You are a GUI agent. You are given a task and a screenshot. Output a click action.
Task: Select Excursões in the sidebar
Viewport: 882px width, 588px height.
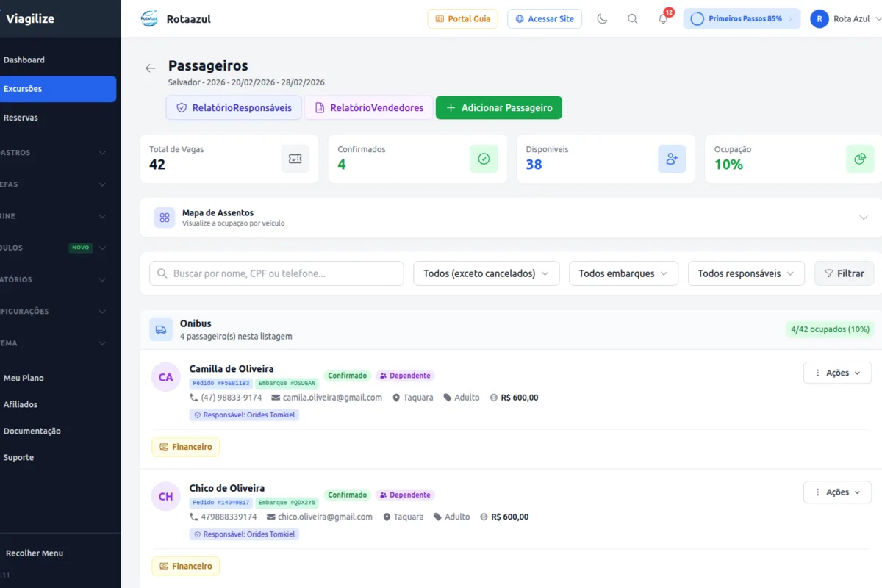tap(57, 89)
